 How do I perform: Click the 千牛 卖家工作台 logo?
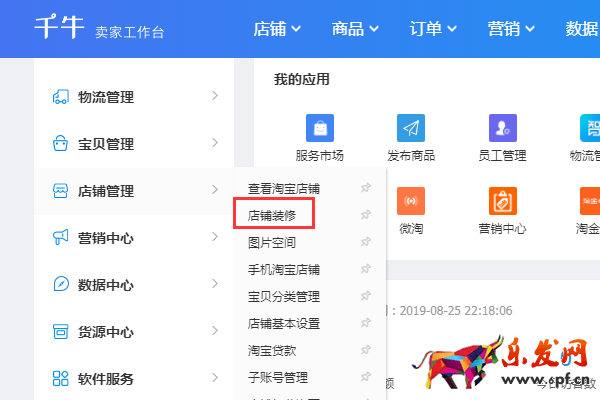98,29
